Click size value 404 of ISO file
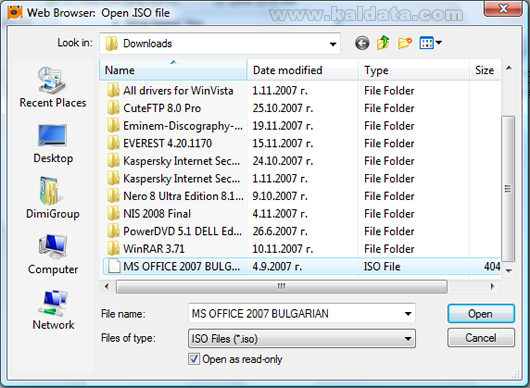This screenshot has height=388, width=530. 492,266
